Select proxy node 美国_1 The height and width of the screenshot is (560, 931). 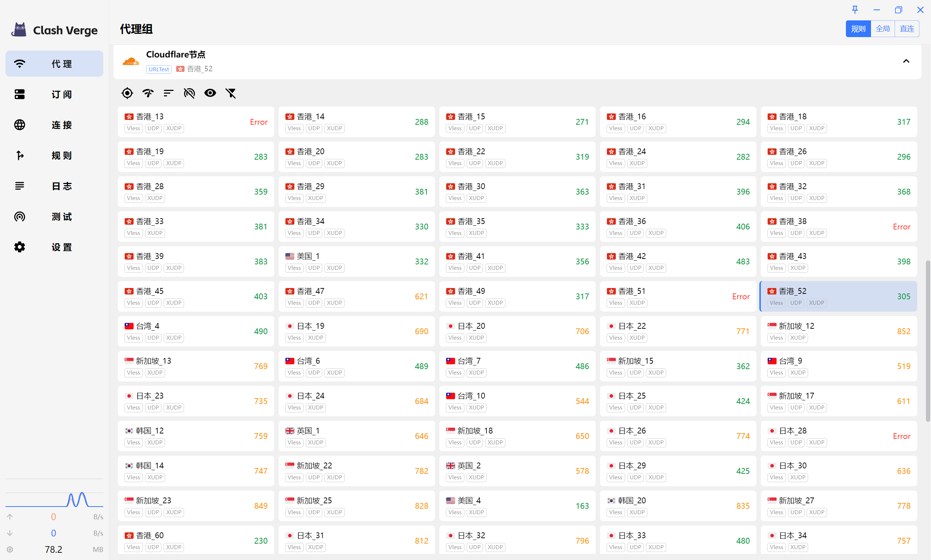click(x=357, y=261)
